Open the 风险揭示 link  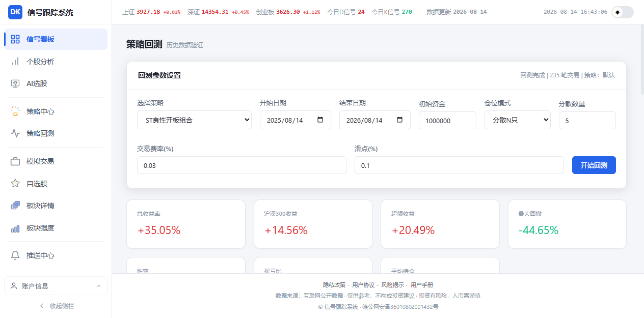(392, 285)
